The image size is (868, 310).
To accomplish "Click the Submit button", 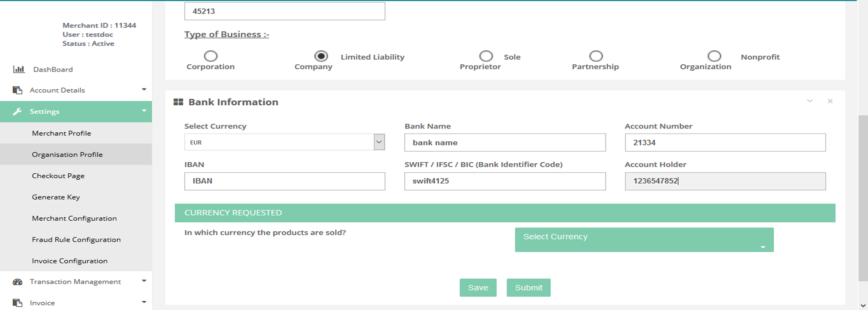I will pos(528,288).
